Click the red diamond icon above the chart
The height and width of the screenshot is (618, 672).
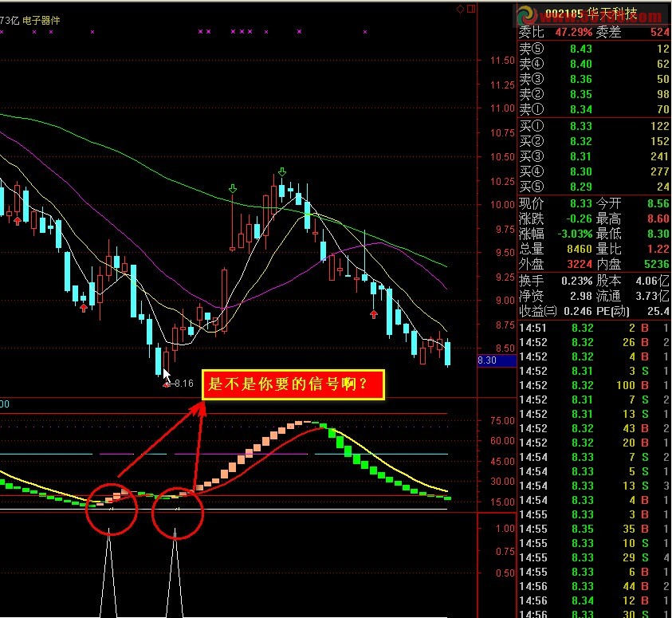(x=460, y=9)
